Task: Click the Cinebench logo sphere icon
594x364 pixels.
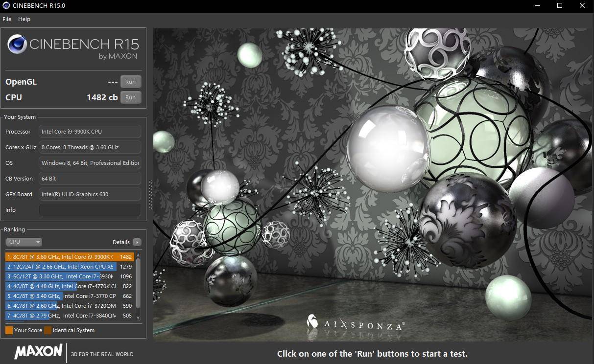Action: pyautogui.click(x=17, y=45)
